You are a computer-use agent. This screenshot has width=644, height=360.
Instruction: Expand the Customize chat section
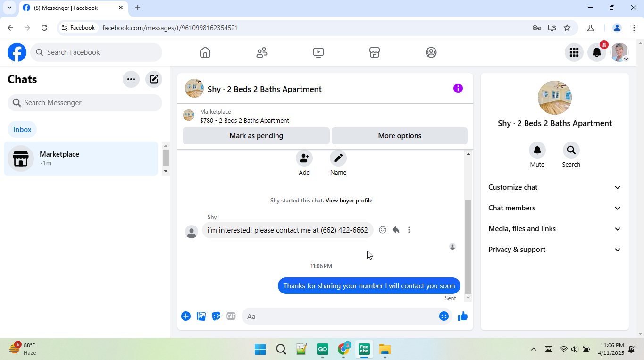point(555,187)
